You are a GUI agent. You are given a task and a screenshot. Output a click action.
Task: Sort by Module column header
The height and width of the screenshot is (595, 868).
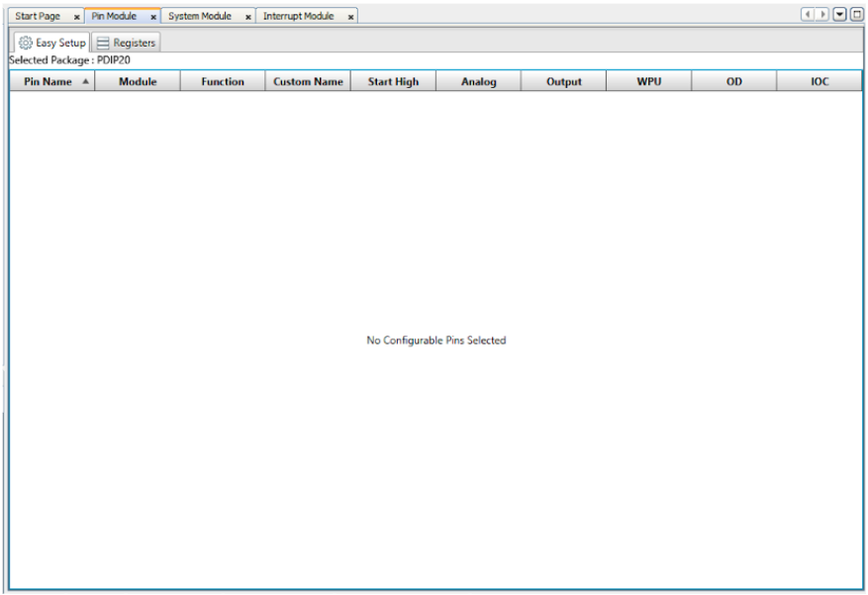tap(138, 81)
